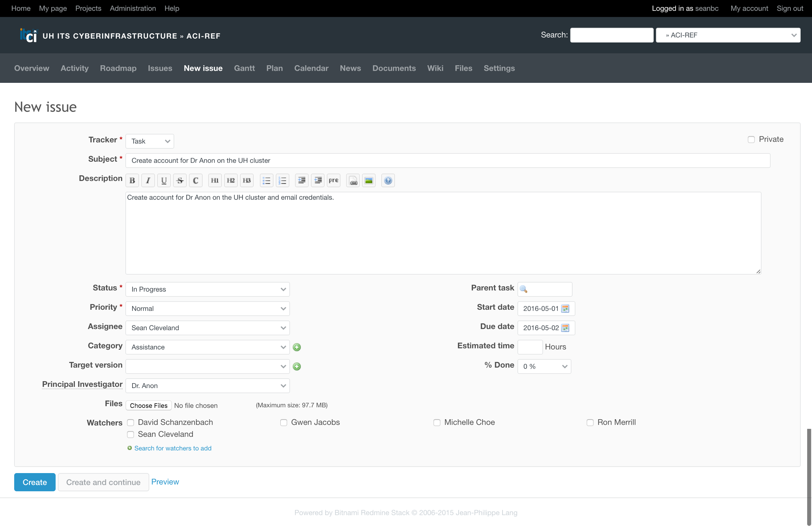The height and width of the screenshot is (527, 812).
Task: Open Due date calendar picker
Action: [565, 328]
